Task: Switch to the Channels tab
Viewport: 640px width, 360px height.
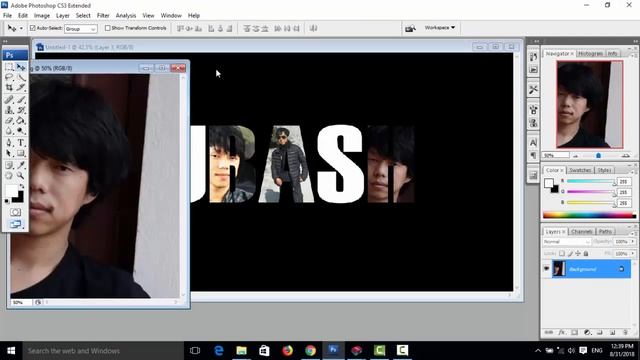Action: pyautogui.click(x=582, y=231)
